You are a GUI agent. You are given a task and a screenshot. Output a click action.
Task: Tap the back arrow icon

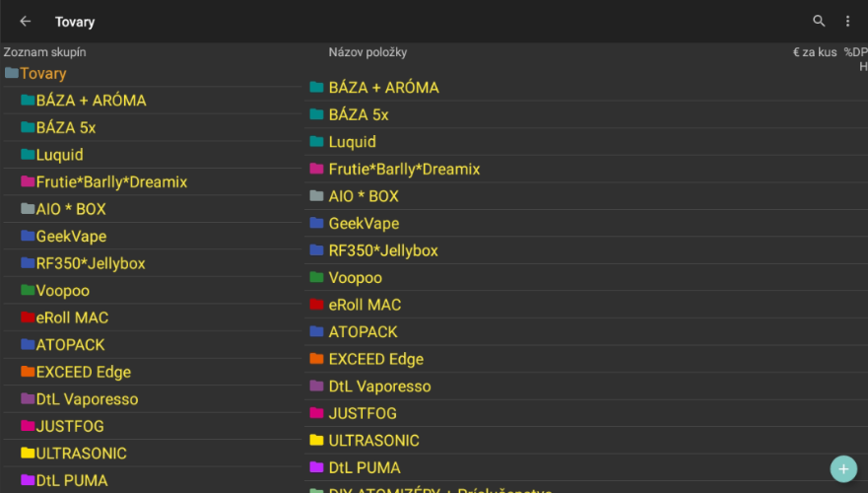click(26, 22)
